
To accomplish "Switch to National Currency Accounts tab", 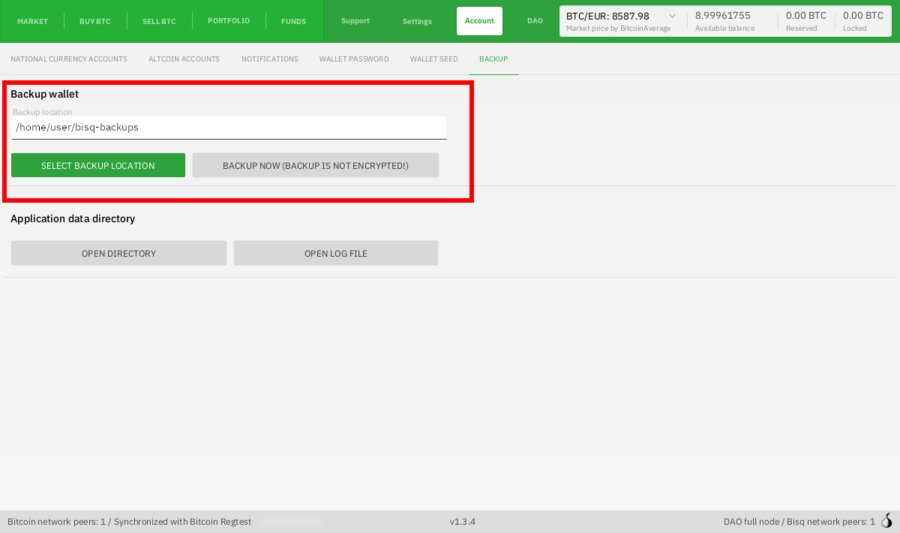I will coord(68,59).
